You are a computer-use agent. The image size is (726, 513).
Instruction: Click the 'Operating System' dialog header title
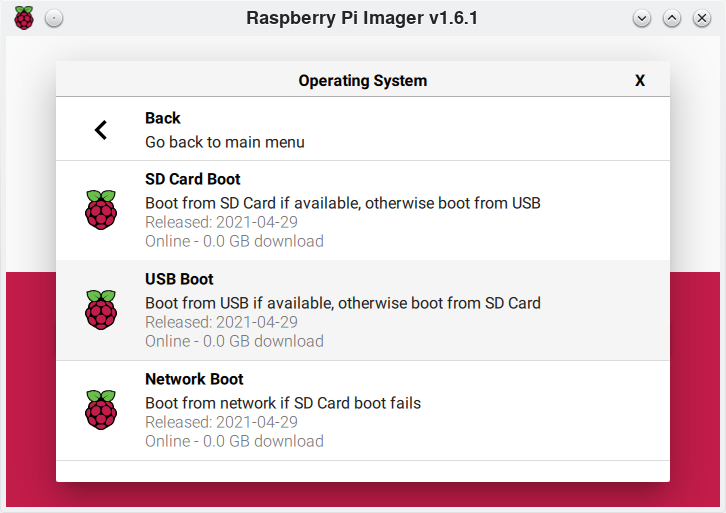point(362,81)
